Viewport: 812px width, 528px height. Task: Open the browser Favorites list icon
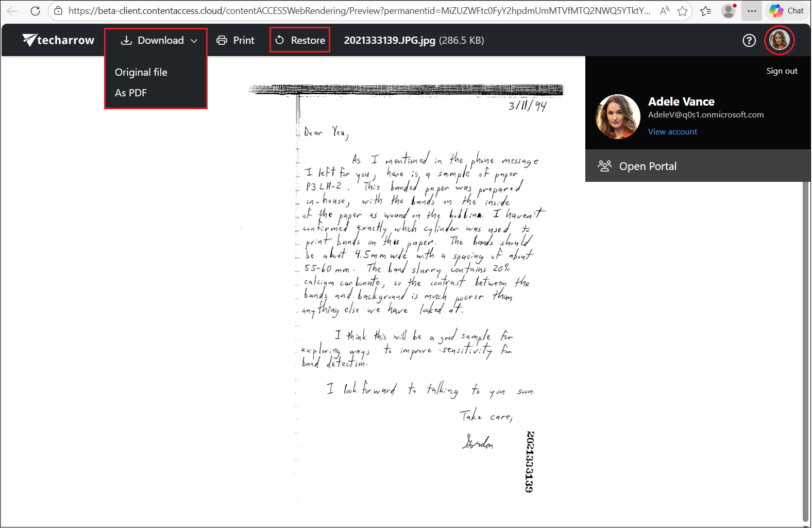coord(706,11)
